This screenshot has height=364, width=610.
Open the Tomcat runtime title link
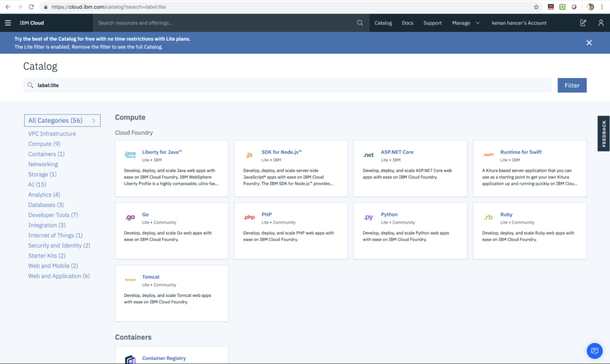click(151, 277)
